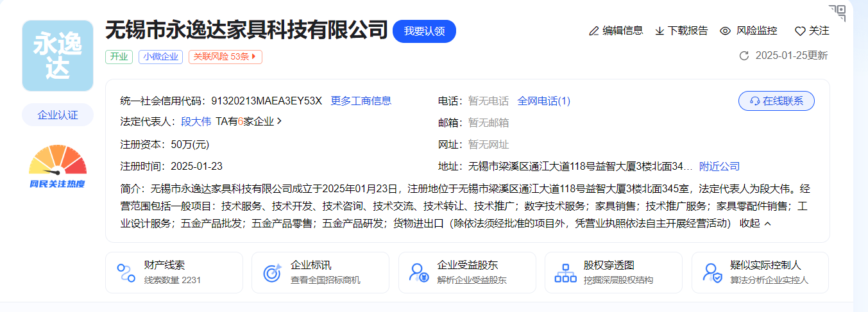Click the 暂无电话 text
Image resolution: width=868 pixels, height=312 pixels.
pyautogui.click(x=488, y=101)
